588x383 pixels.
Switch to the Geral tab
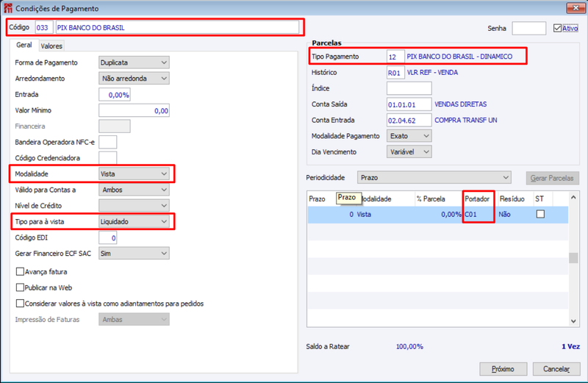click(x=24, y=45)
